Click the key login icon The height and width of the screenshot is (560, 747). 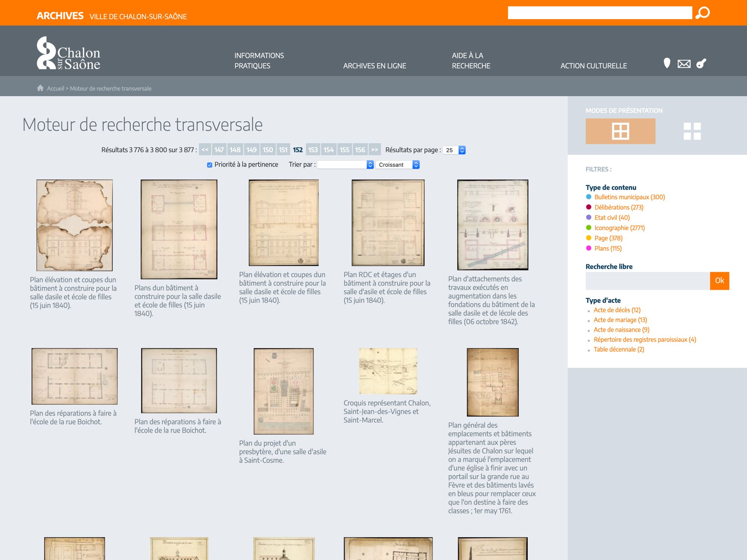[x=701, y=63]
